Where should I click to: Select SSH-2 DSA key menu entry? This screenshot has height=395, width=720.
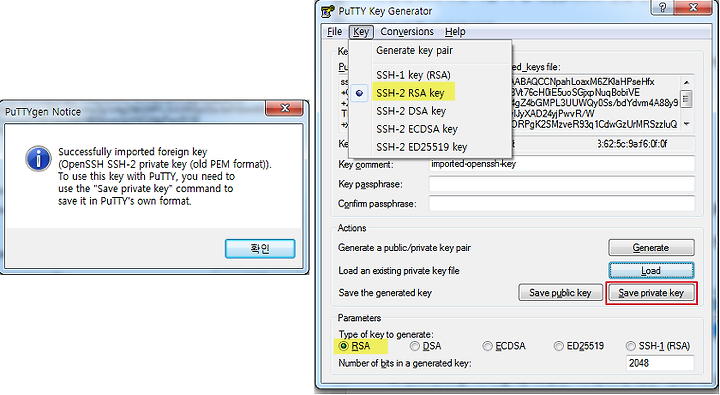411,111
